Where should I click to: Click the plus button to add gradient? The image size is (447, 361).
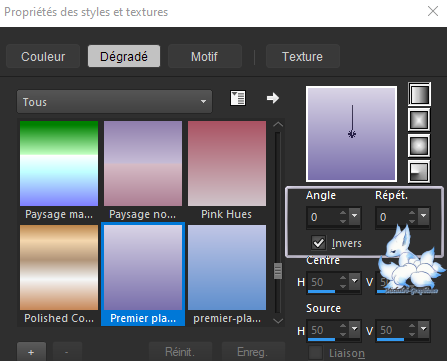click(x=31, y=352)
